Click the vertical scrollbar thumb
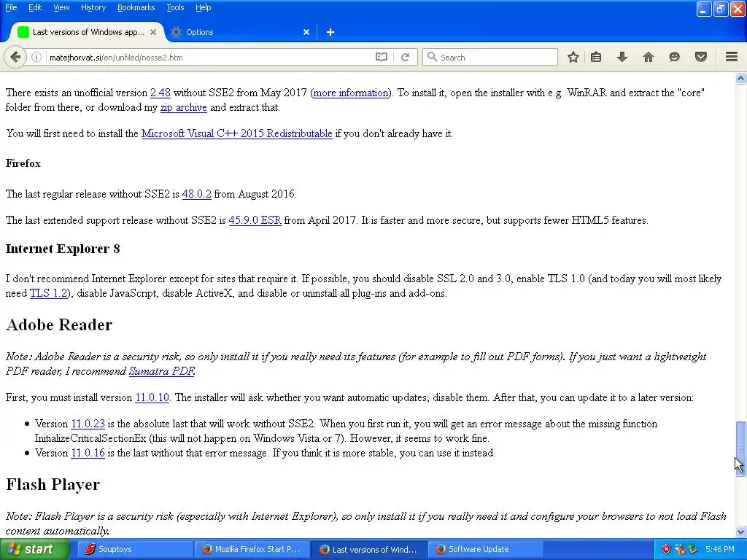 pyautogui.click(x=741, y=448)
